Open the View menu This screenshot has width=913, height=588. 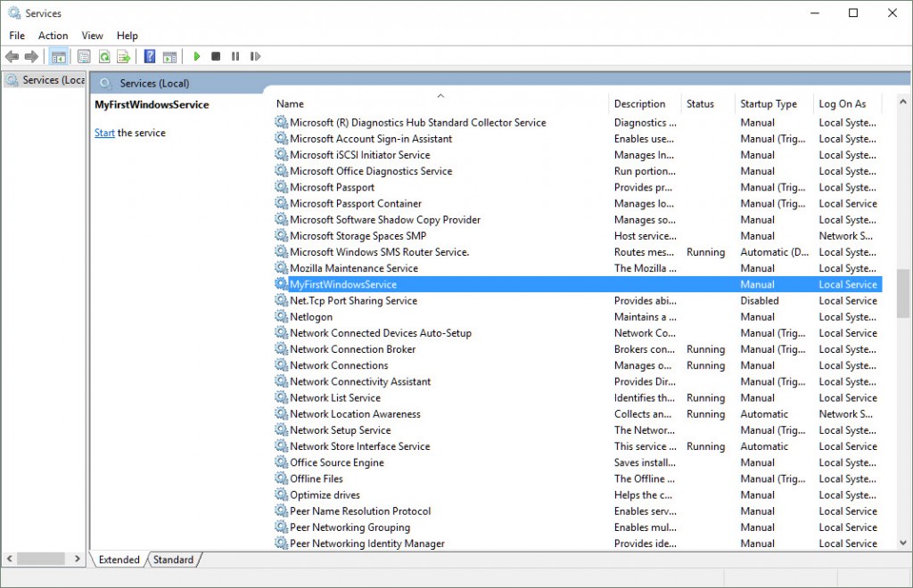pyautogui.click(x=92, y=36)
